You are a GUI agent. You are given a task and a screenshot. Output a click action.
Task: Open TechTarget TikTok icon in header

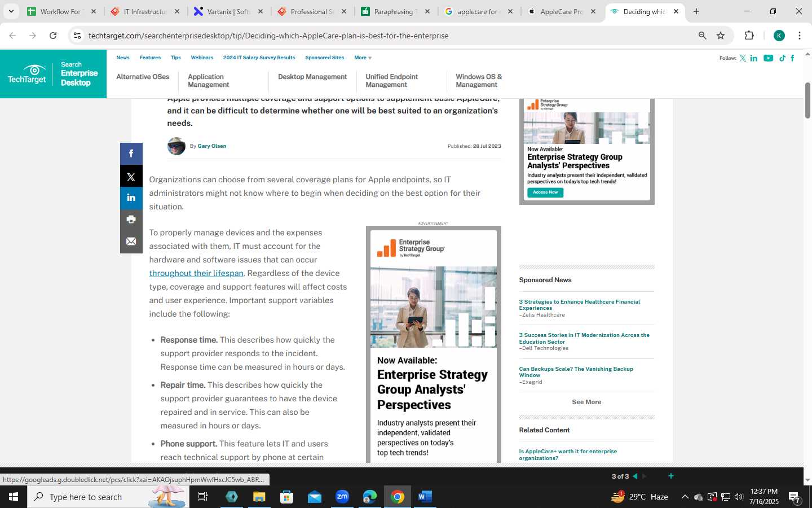tap(782, 58)
